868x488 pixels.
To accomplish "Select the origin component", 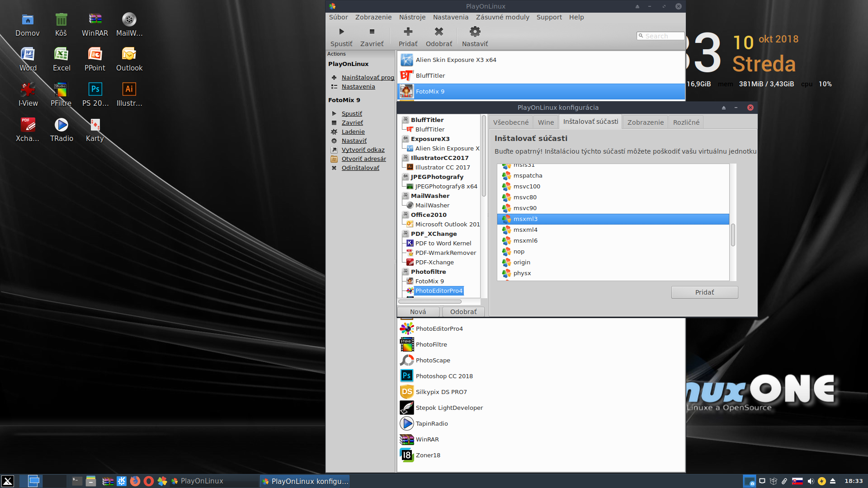I will [x=613, y=263].
